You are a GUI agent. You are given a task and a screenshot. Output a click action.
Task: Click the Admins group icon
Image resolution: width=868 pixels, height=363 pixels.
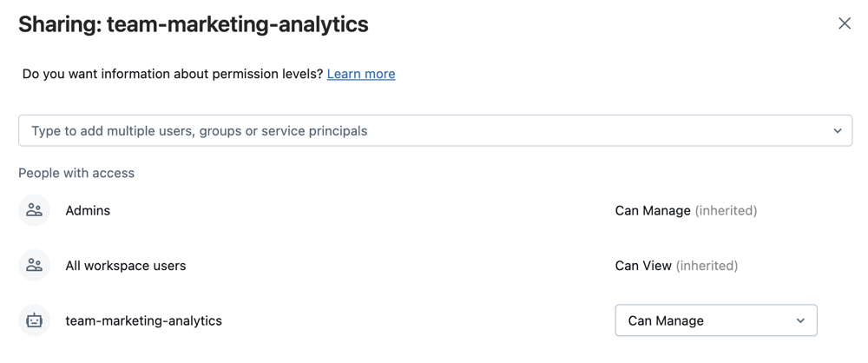tap(35, 210)
